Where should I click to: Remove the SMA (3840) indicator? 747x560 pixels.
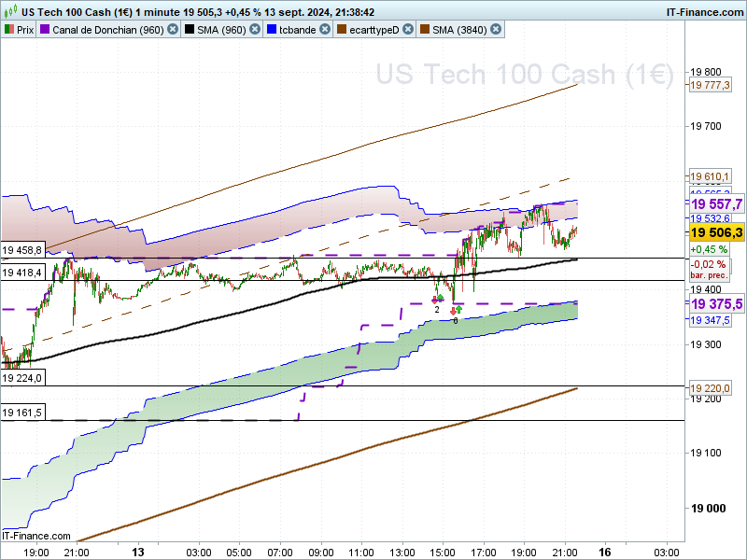pyautogui.click(x=496, y=29)
